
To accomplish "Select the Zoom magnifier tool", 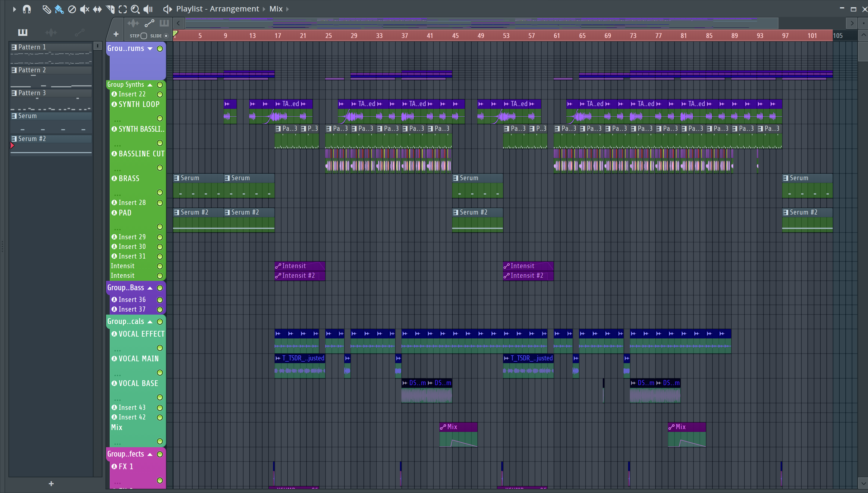I will tap(135, 9).
